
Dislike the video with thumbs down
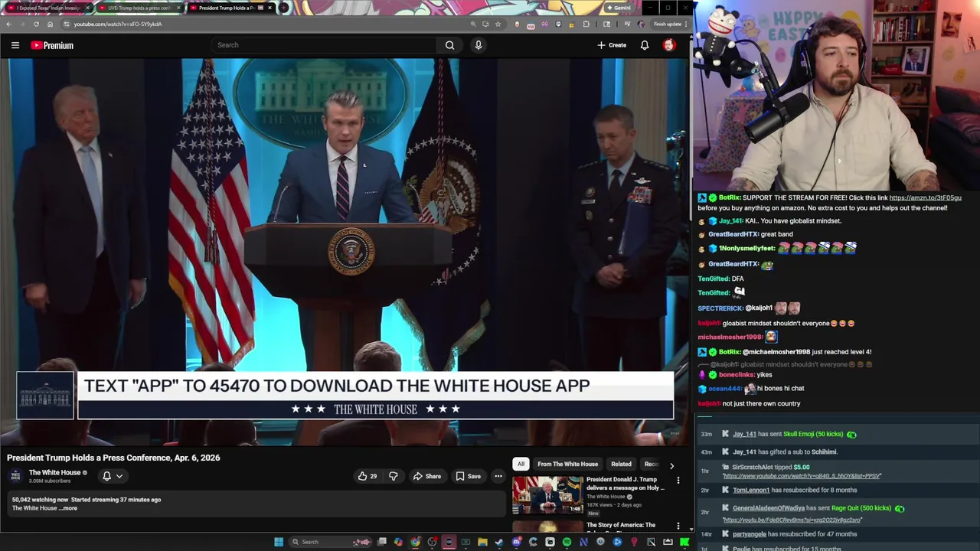(393, 476)
